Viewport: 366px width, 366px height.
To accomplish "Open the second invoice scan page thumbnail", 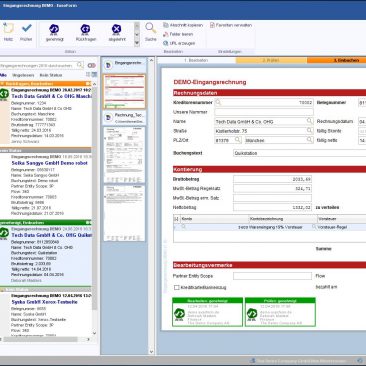I will tap(124, 213).
